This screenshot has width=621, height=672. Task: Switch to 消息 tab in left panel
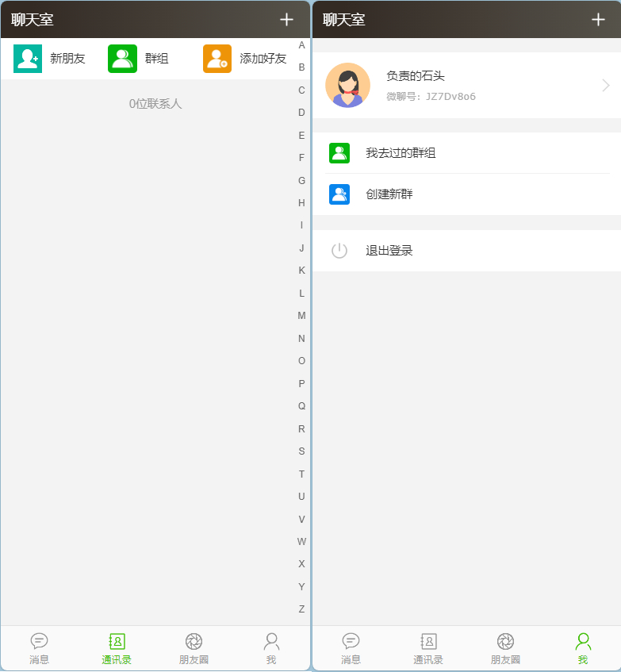click(39, 648)
